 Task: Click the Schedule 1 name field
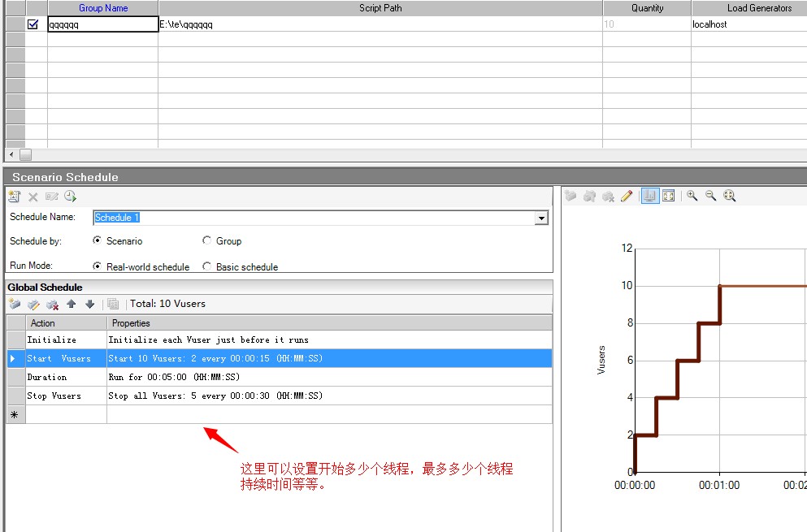314,218
